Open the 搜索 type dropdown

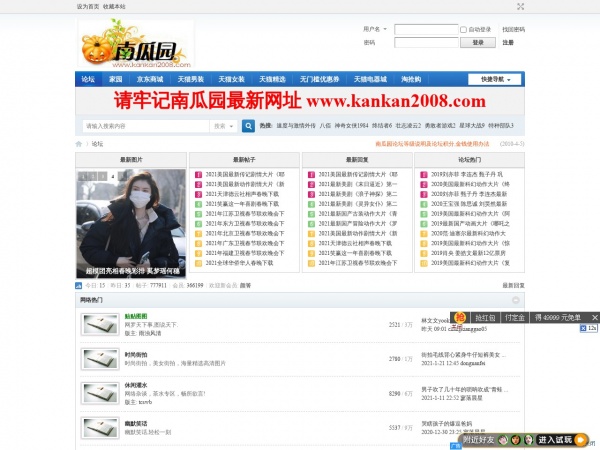224,126
